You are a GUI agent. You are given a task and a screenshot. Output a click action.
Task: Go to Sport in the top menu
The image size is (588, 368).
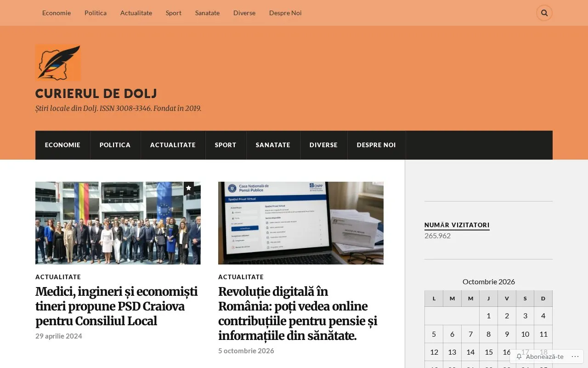pyautogui.click(x=174, y=13)
